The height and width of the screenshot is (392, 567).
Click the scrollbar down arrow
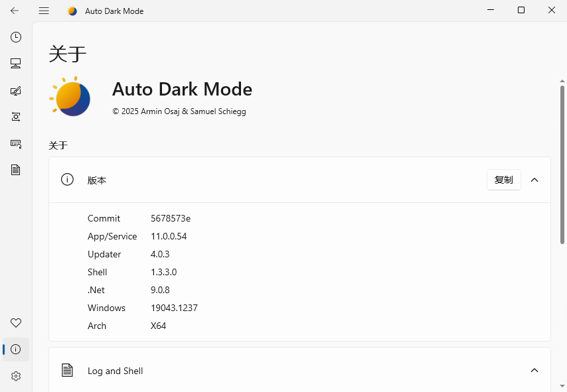point(562,387)
